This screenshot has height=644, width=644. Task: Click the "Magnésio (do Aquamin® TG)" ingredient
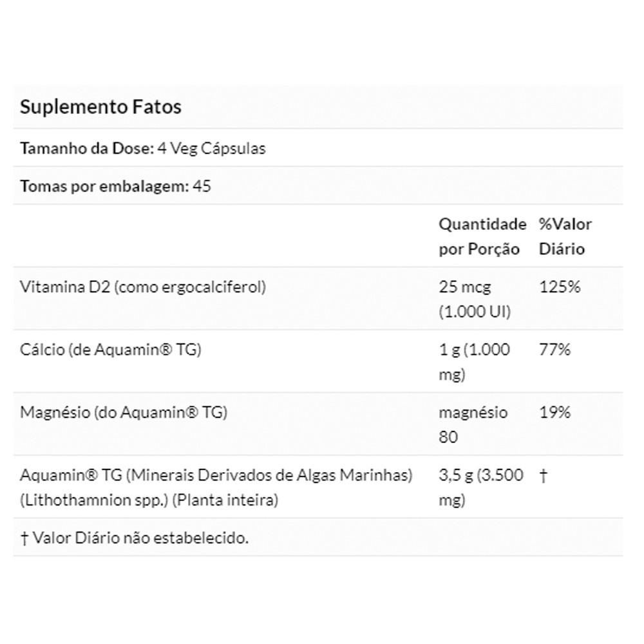coord(124,412)
